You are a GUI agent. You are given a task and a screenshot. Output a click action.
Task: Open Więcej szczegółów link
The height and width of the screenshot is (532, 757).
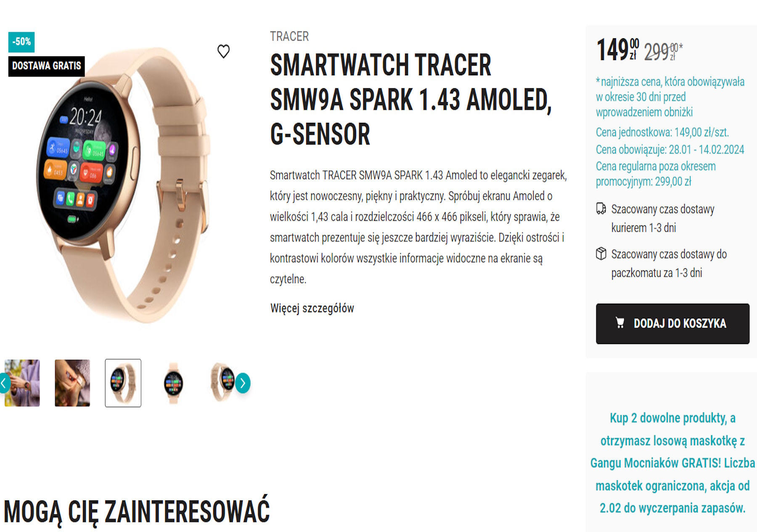click(x=312, y=308)
